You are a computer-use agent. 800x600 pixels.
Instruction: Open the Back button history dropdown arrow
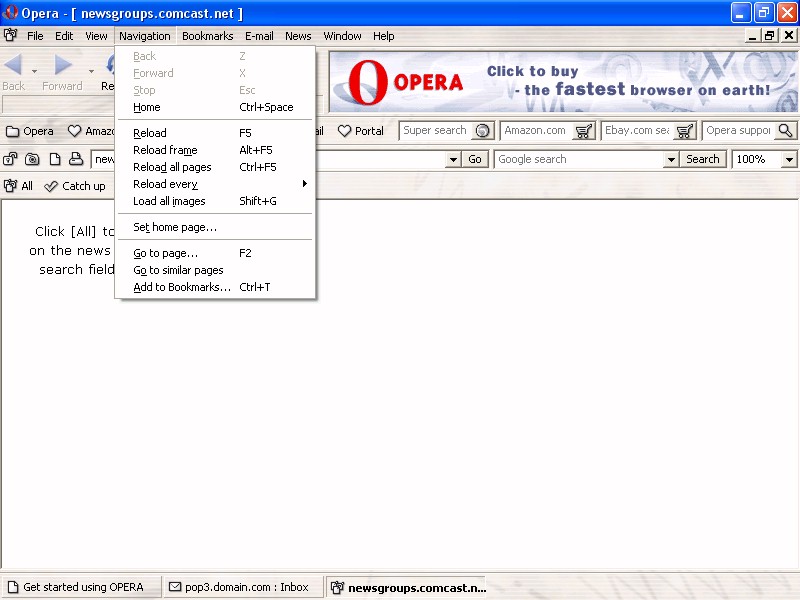click(34, 71)
